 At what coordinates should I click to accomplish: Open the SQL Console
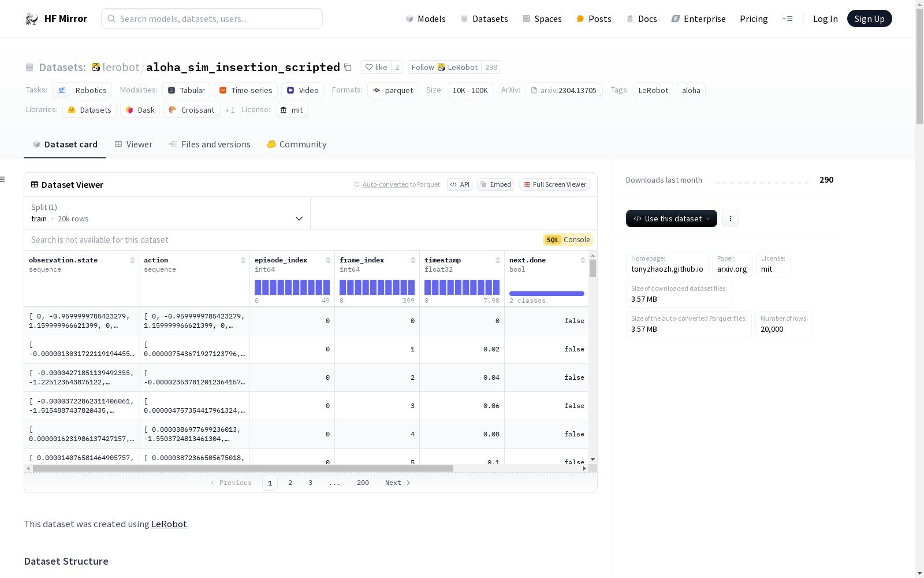pyautogui.click(x=568, y=240)
